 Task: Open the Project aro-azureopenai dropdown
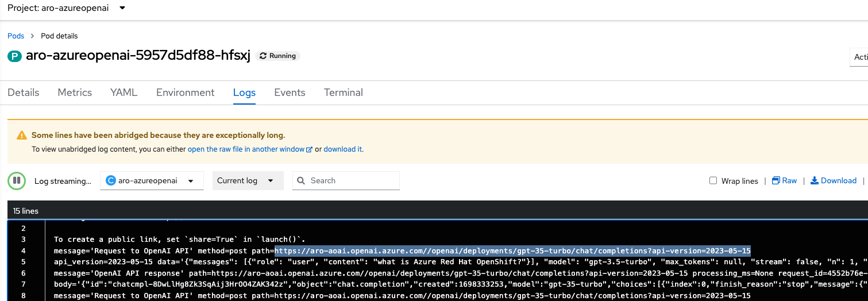click(66, 8)
